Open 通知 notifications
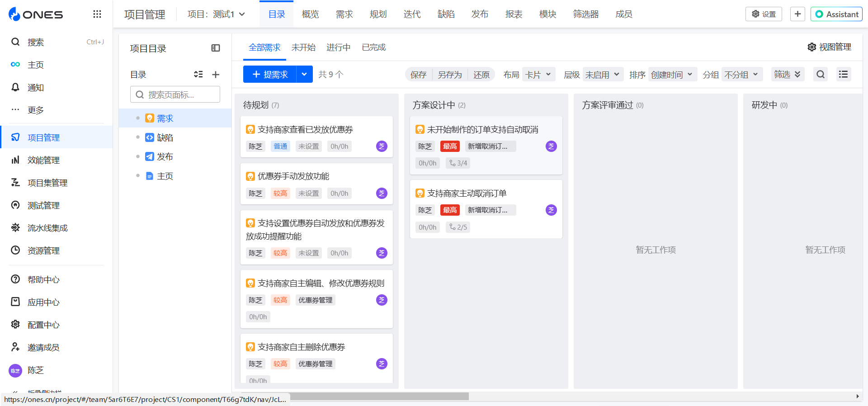 click(57, 87)
